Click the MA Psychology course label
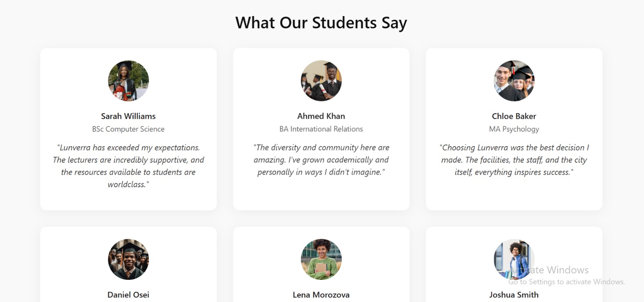The image size is (644, 302). tap(514, 129)
